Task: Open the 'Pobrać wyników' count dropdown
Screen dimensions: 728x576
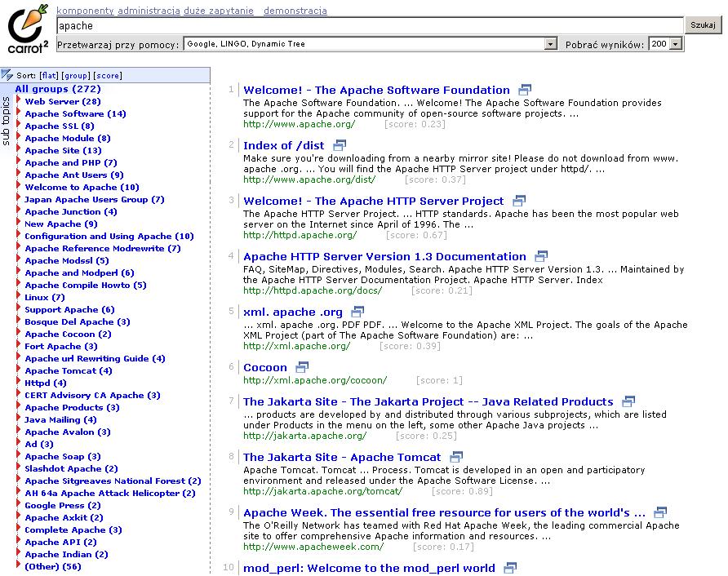Action: [x=676, y=44]
